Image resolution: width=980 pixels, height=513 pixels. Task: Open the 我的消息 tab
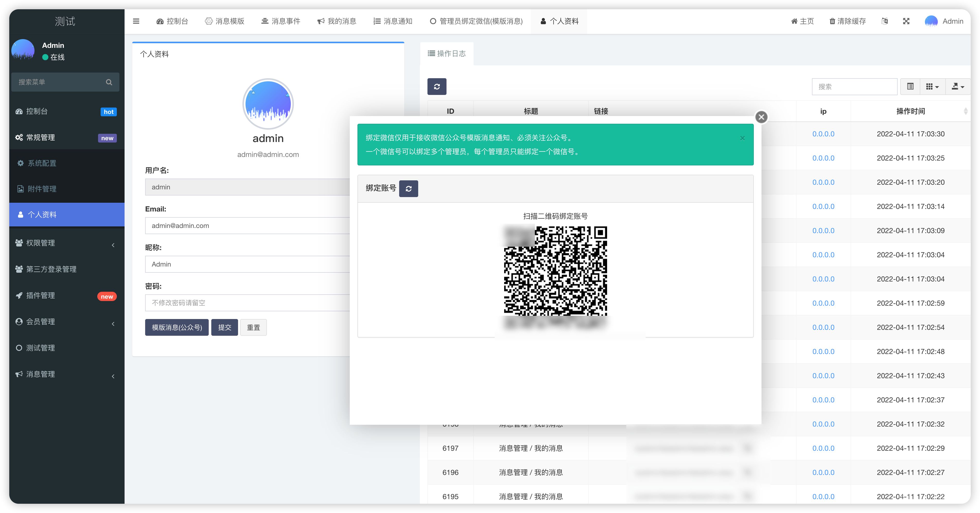click(337, 21)
